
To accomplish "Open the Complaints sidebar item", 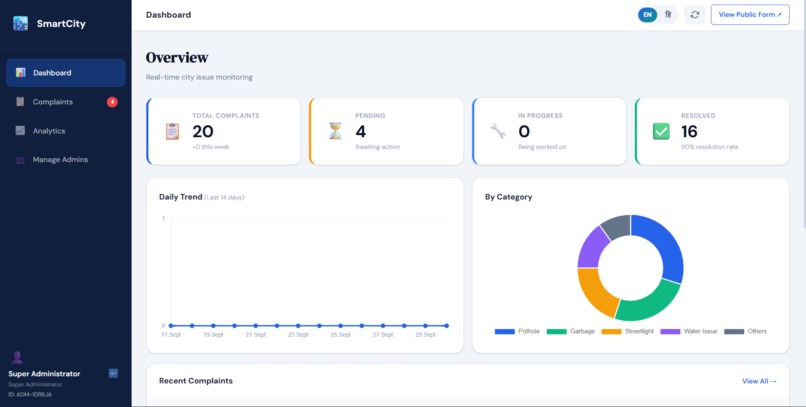I will pyautogui.click(x=66, y=102).
